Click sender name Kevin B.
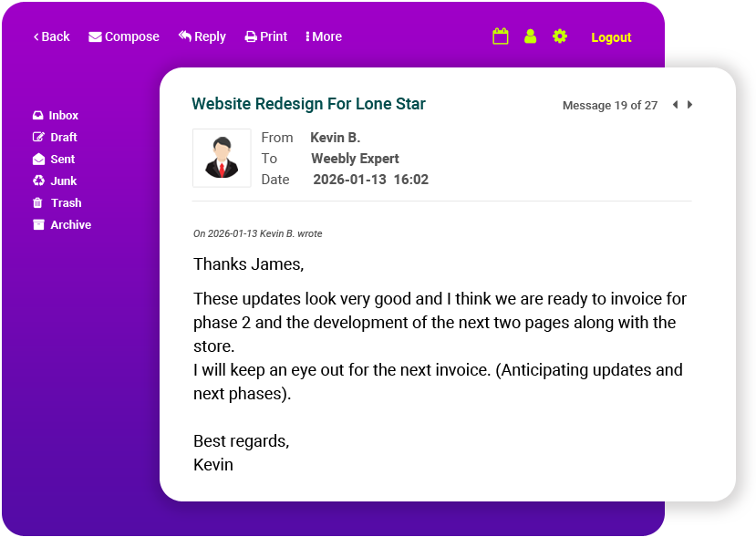This screenshot has width=756, height=537. [x=335, y=138]
